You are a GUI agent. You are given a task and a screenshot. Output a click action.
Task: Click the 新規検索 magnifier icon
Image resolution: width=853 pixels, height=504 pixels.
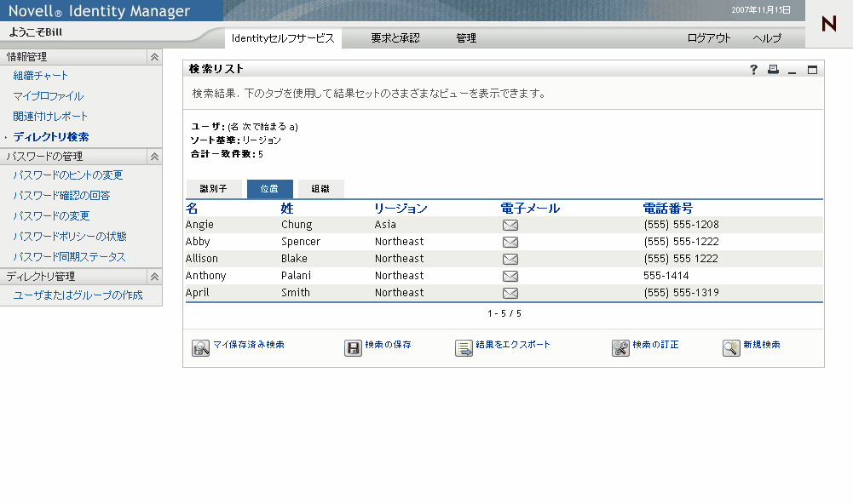pyautogui.click(x=732, y=348)
